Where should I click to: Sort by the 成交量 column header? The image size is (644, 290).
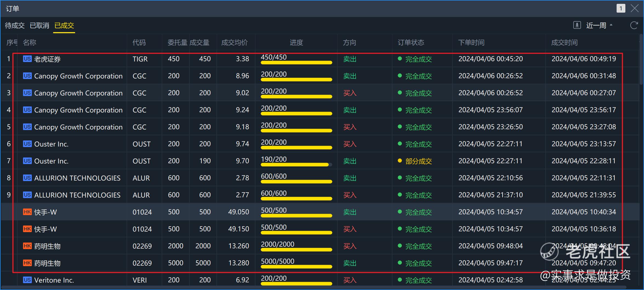[x=200, y=43]
